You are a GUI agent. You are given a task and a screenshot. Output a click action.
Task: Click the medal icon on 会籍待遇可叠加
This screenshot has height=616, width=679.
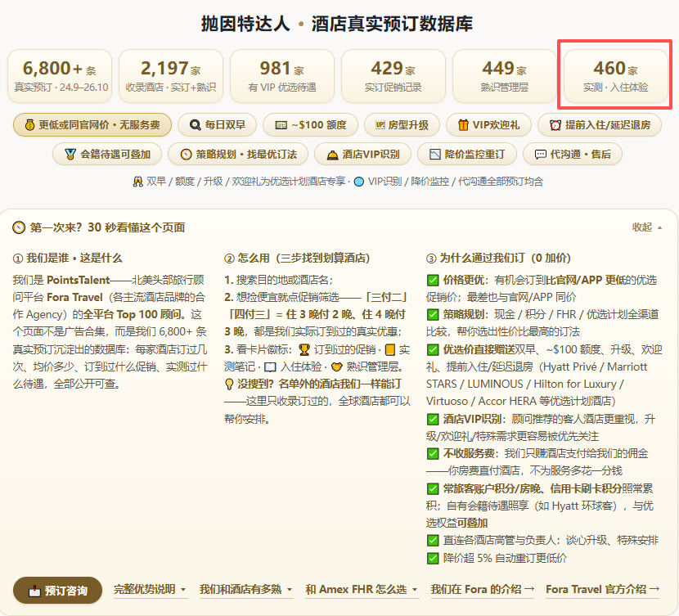(70, 154)
